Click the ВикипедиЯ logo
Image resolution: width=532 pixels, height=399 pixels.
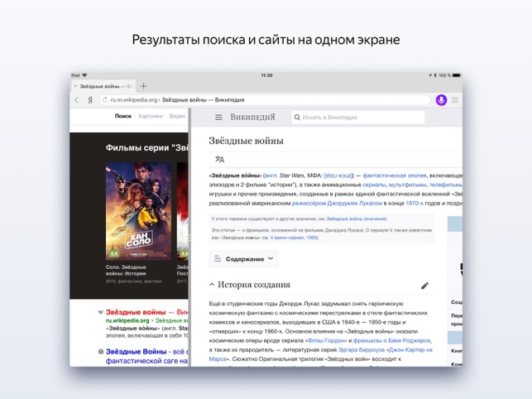pyautogui.click(x=253, y=118)
